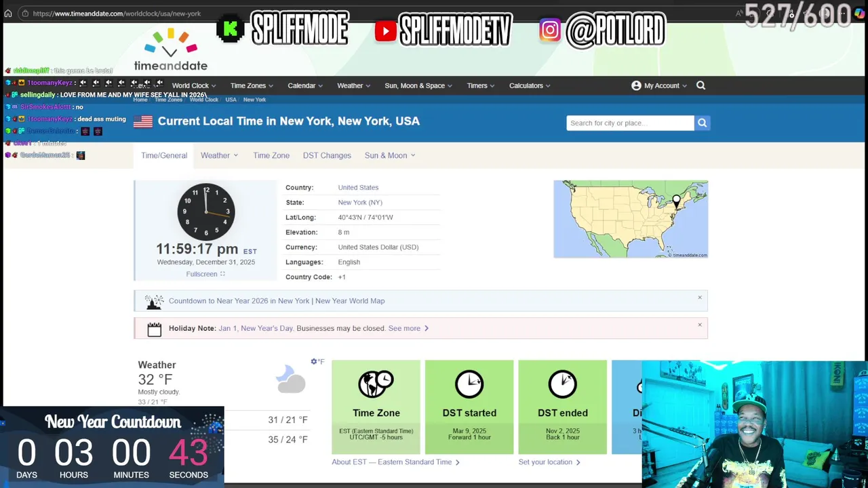Close the countdown banner

point(700,298)
